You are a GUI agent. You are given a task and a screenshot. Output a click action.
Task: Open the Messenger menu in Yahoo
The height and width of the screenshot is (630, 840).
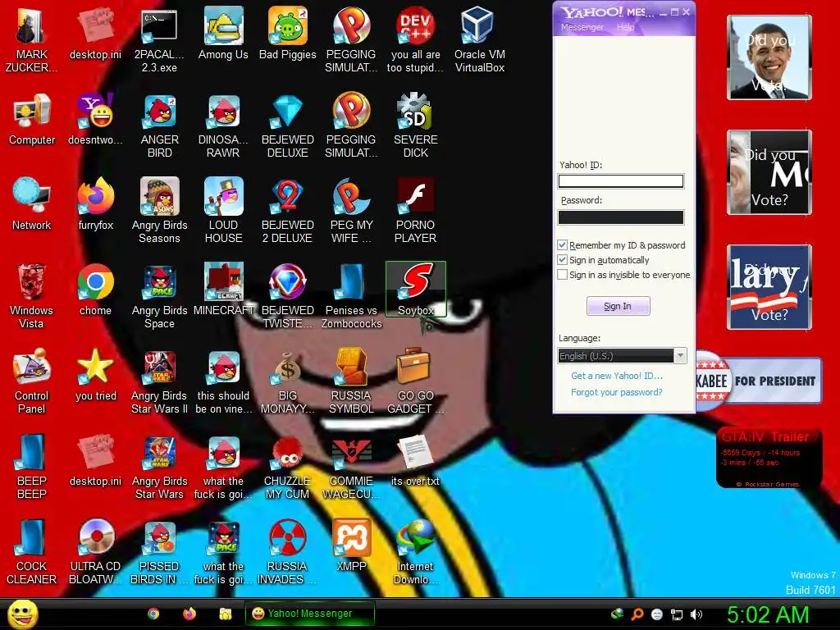pos(582,27)
